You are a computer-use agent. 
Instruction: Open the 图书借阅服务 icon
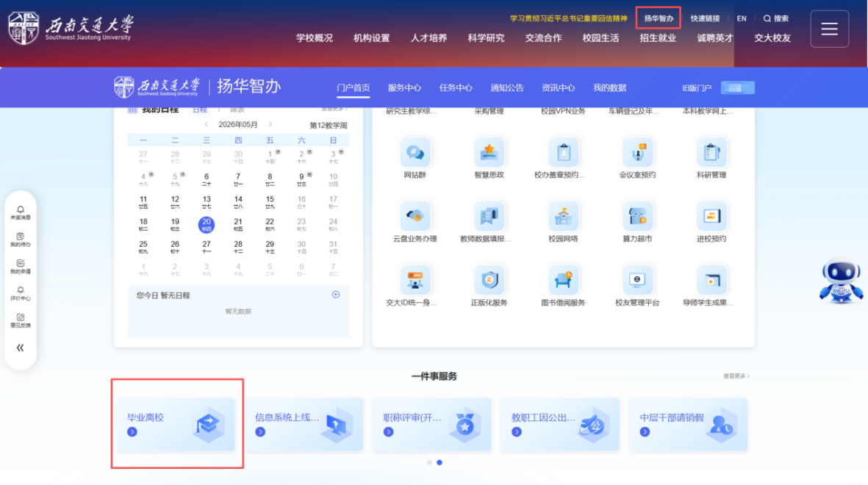tap(563, 279)
